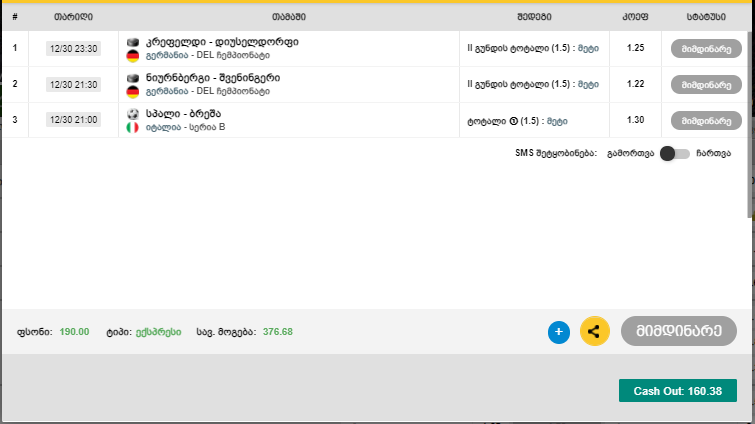
Task: Click the vertical scrollbar on right edge
Action: pyautogui.click(x=750, y=125)
